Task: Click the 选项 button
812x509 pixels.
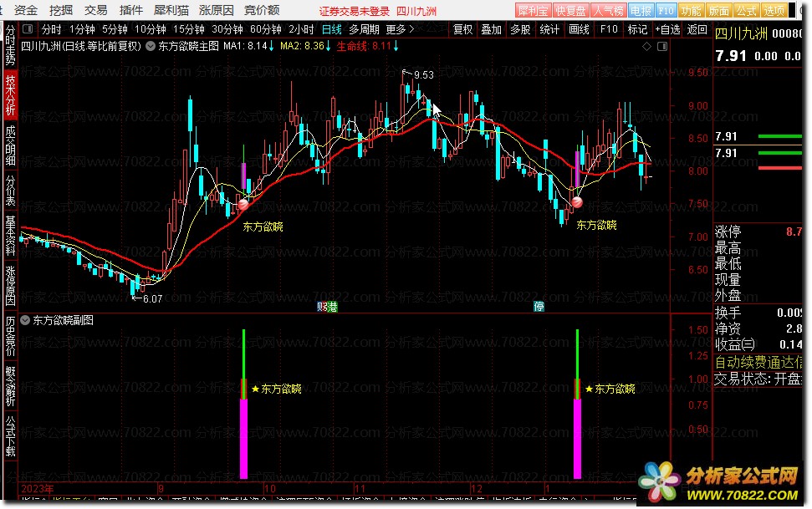Action: (x=774, y=10)
